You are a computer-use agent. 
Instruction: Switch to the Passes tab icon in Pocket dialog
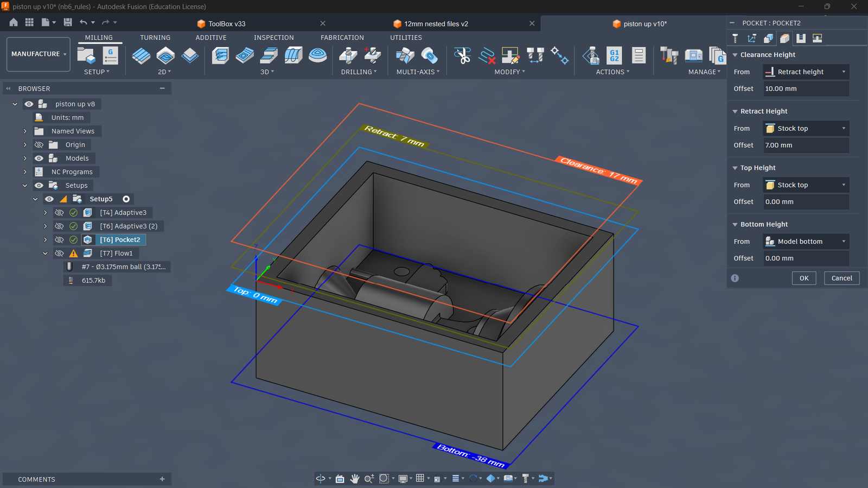[x=801, y=38]
